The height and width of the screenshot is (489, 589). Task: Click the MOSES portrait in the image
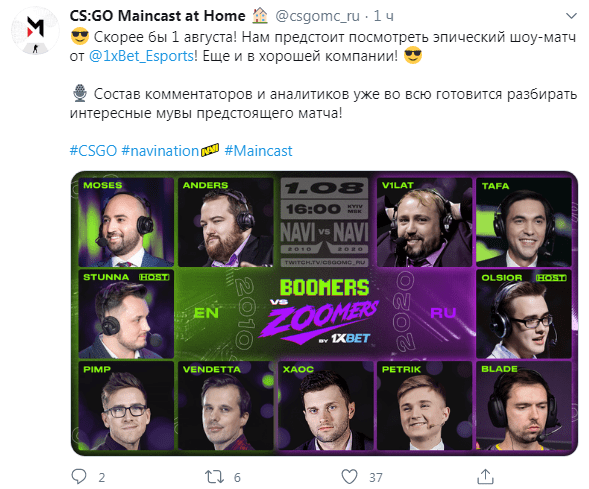coord(126,222)
